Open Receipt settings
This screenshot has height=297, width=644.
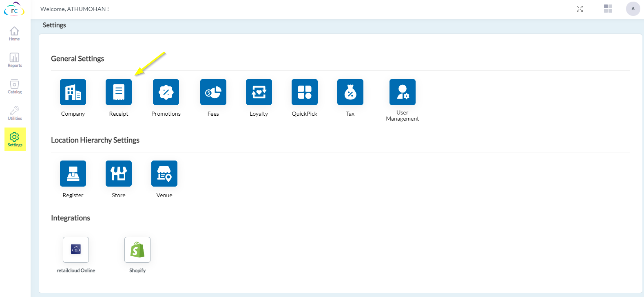tap(119, 92)
